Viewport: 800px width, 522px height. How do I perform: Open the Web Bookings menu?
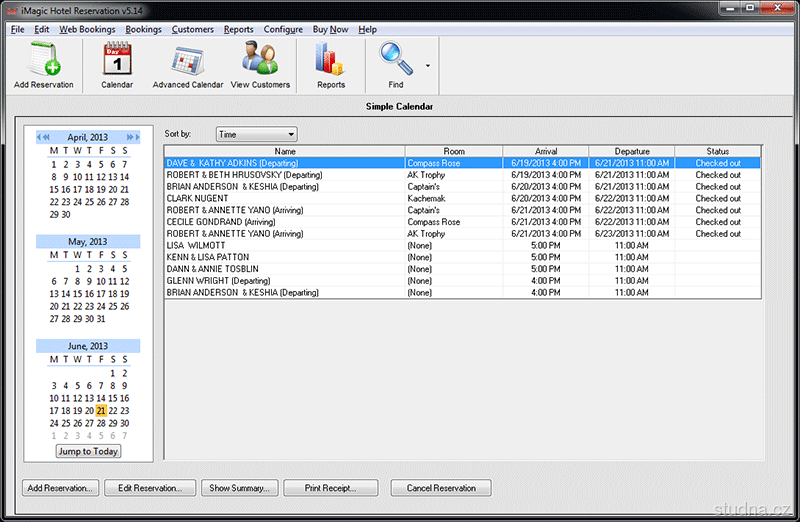pos(87,30)
